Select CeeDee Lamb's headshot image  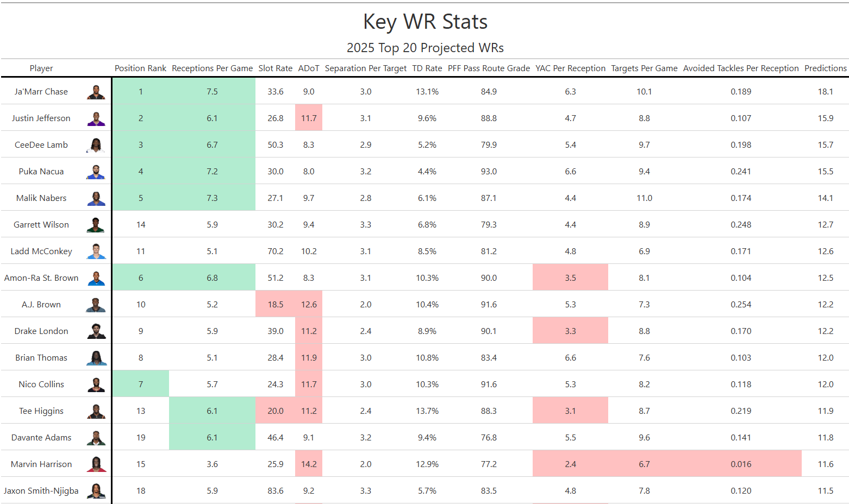click(x=96, y=145)
